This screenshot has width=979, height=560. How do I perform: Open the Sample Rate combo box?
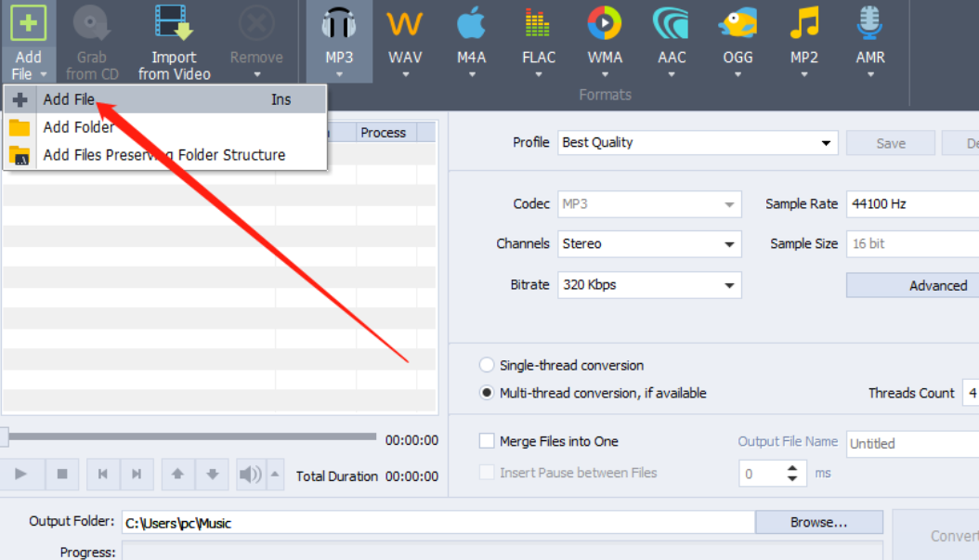(912, 204)
